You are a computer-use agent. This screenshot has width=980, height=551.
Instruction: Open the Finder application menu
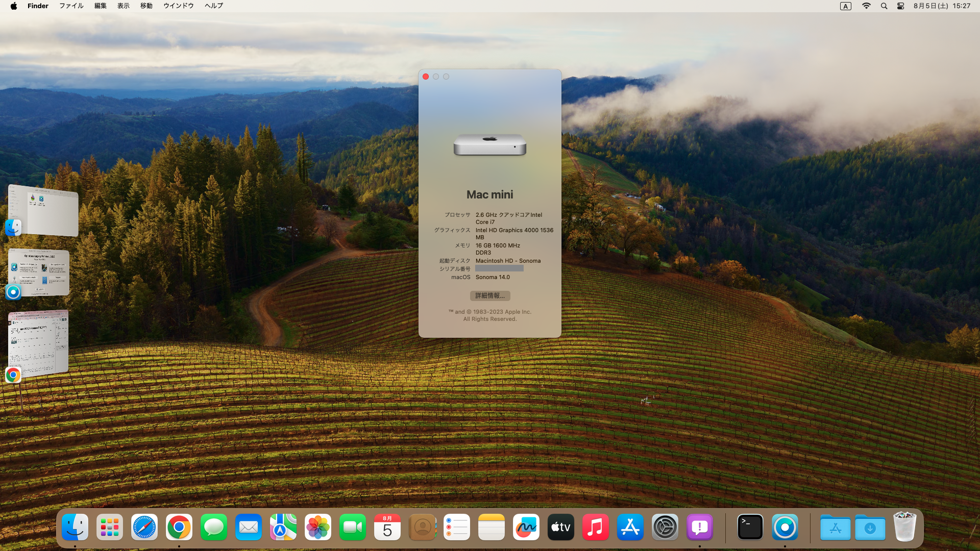click(x=38, y=6)
